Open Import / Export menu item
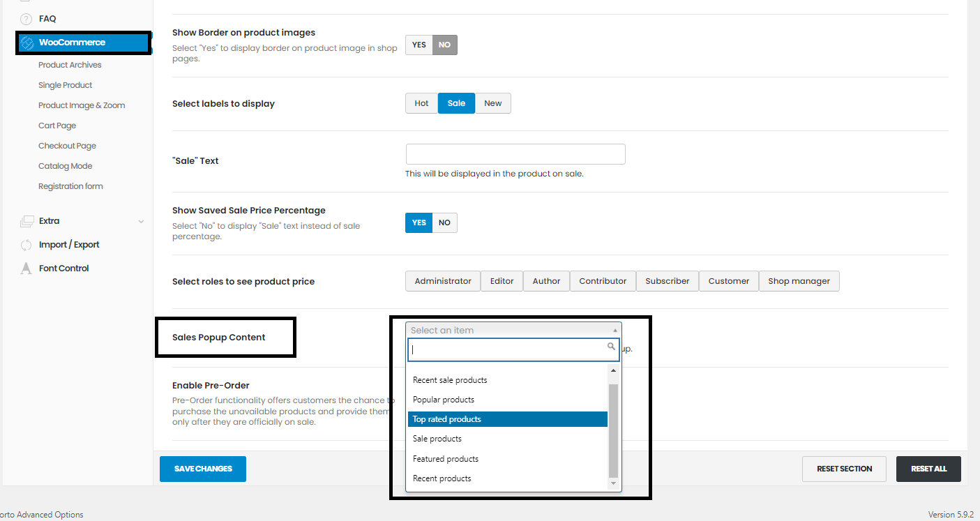The height and width of the screenshot is (521, 980). pos(69,245)
